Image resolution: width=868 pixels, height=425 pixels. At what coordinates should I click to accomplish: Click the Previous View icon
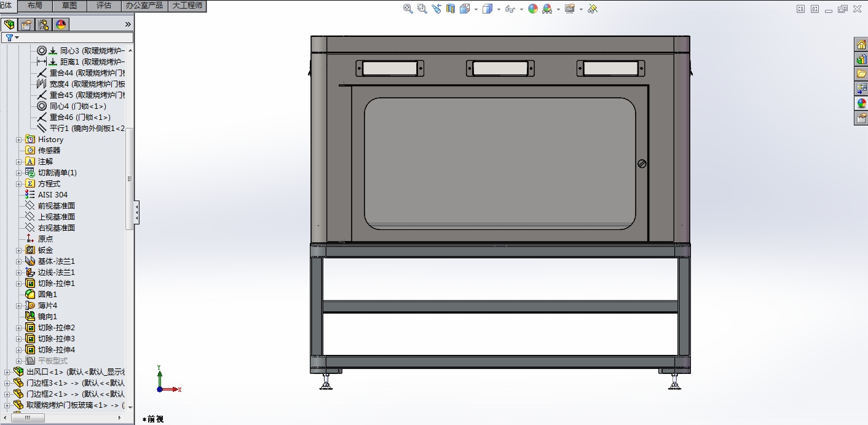(x=436, y=9)
